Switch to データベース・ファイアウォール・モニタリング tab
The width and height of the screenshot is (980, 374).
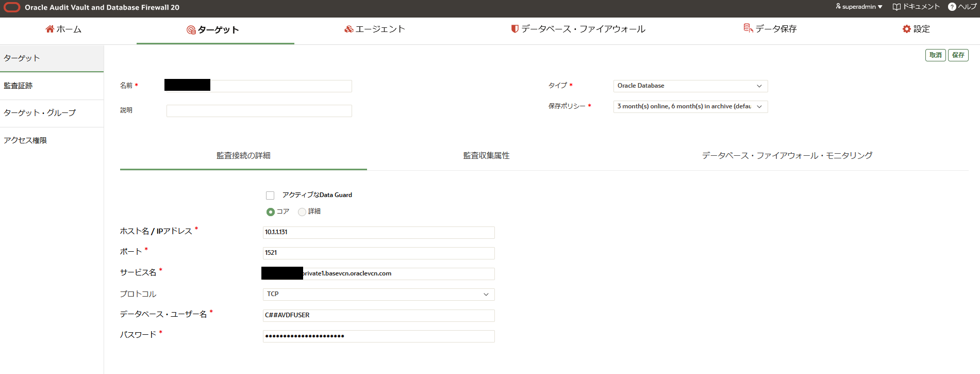point(787,156)
